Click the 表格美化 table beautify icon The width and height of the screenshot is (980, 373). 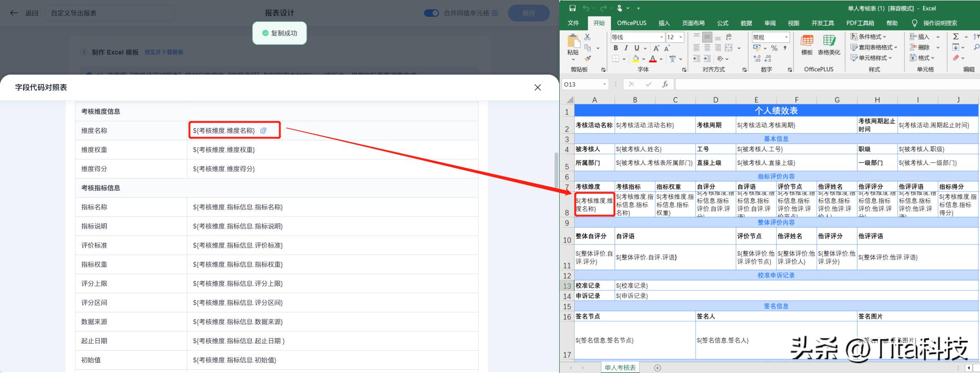click(829, 45)
